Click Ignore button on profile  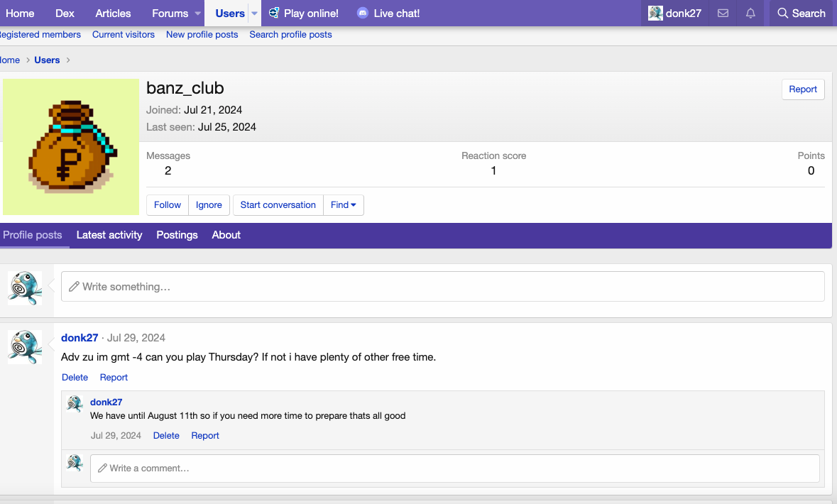[x=209, y=205]
